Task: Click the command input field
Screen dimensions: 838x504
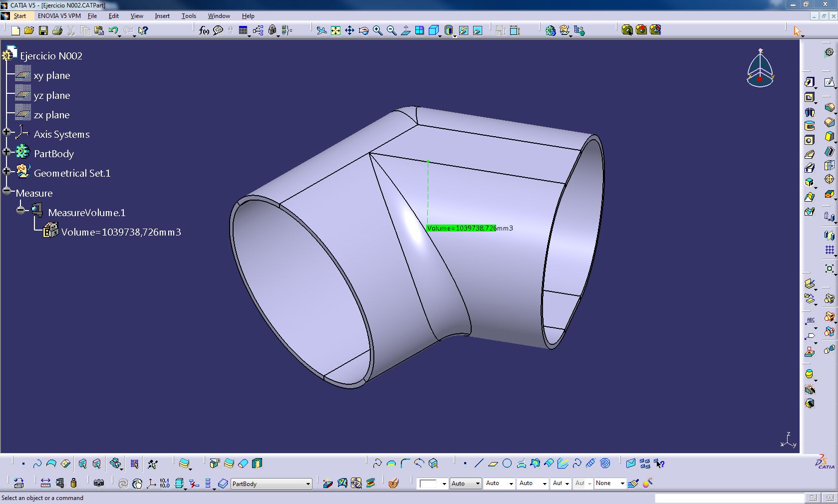Action: [729, 498]
